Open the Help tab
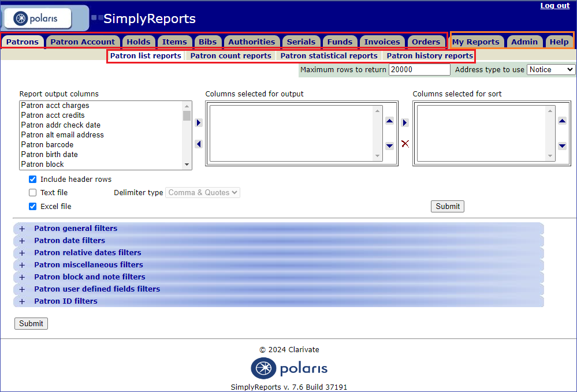The width and height of the screenshot is (577, 392). [559, 42]
